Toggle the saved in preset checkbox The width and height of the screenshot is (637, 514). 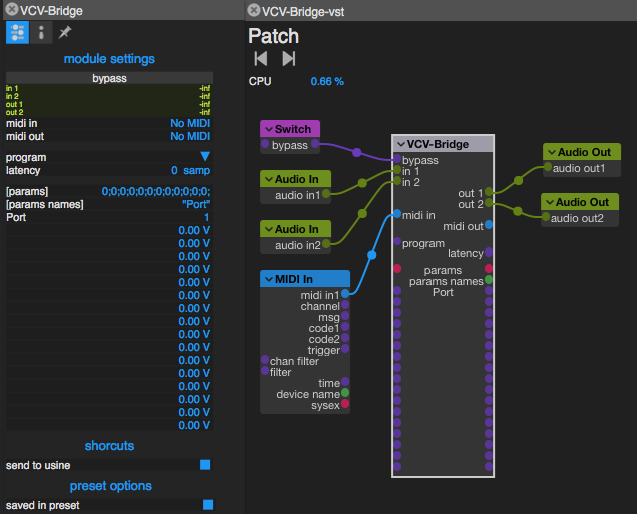coord(208,505)
